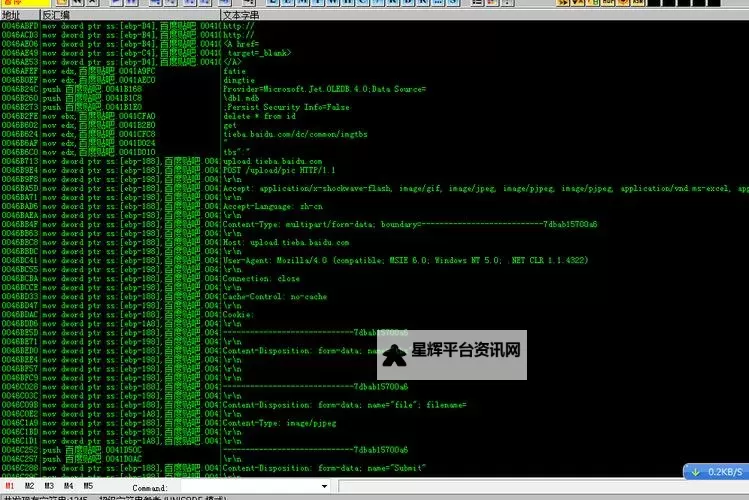Focus the Command input box

coord(250,487)
